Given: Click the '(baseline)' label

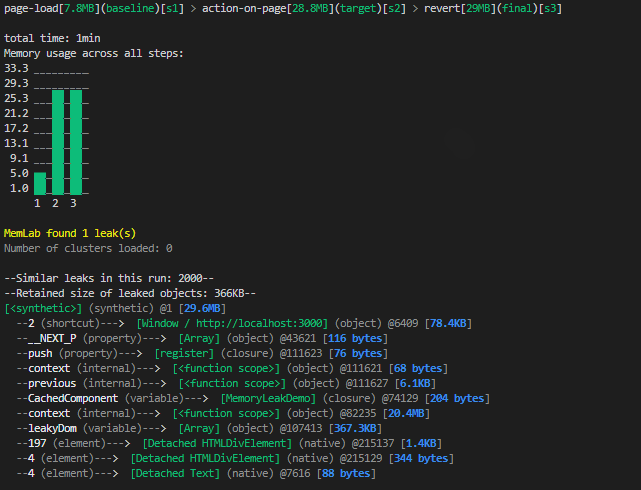Looking at the screenshot, I should (x=130, y=9).
